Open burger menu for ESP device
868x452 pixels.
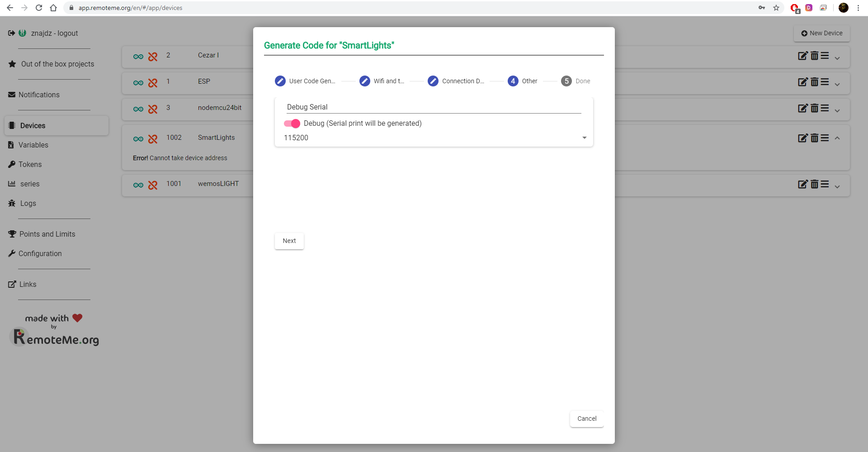[825, 82]
